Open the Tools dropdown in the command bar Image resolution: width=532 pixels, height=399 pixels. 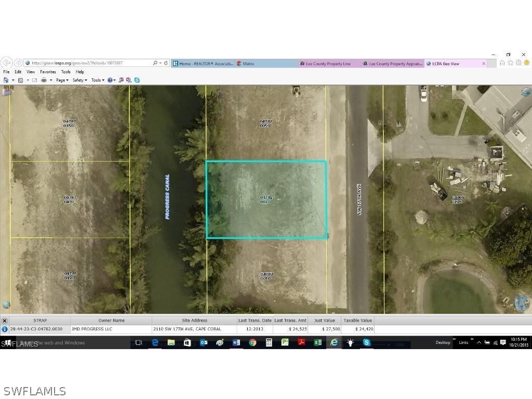point(97,79)
